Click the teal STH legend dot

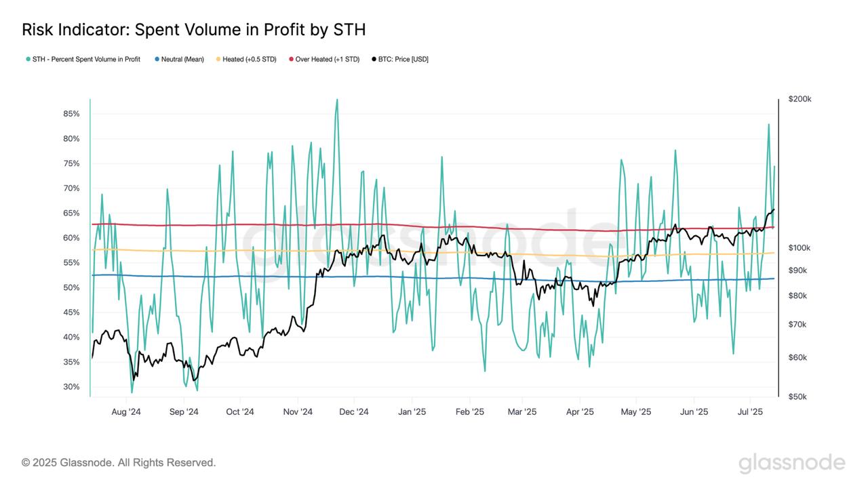tap(27, 59)
